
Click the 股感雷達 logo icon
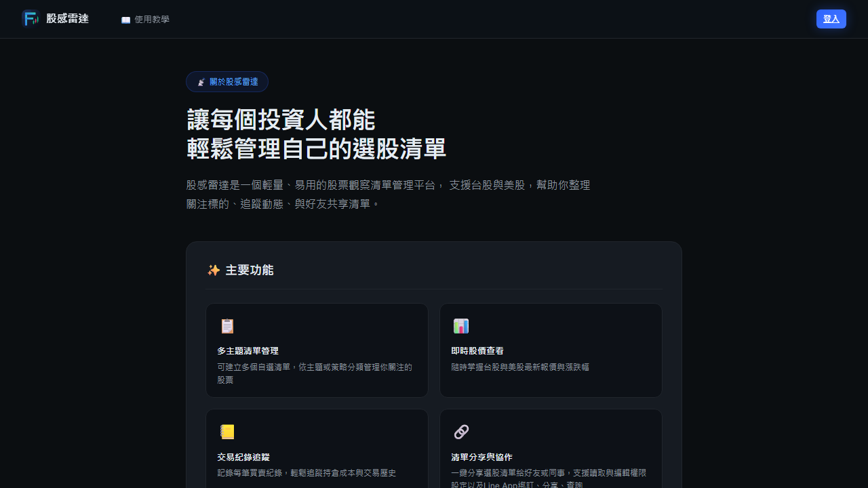tap(31, 19)
